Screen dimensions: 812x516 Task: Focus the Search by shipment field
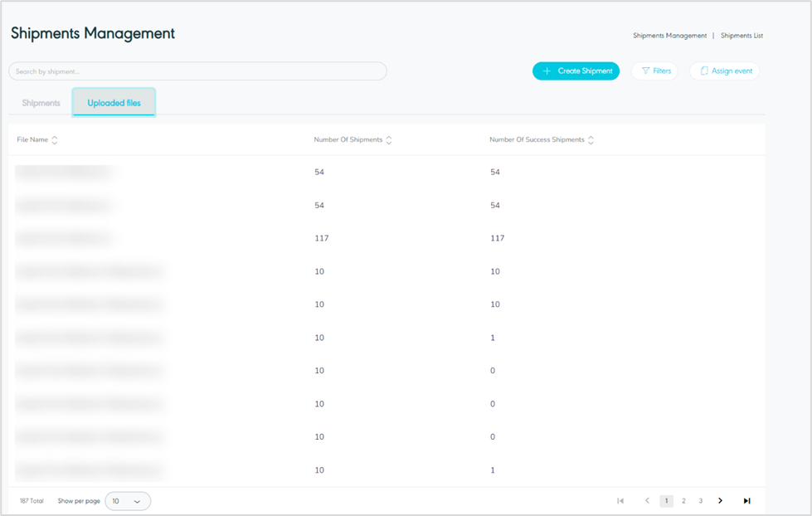[197, 71]
